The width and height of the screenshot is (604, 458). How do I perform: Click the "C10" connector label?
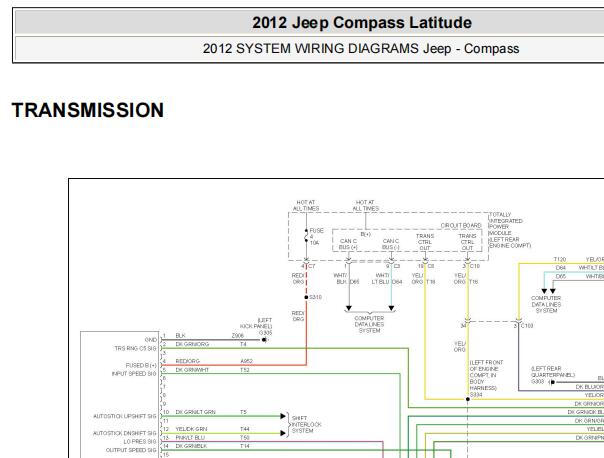pos(475,266)
